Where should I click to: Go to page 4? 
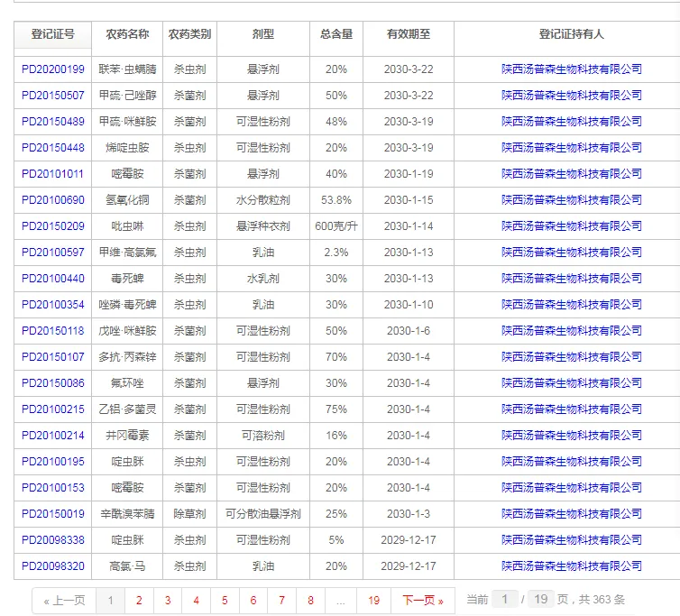click(x=196, y=601)
